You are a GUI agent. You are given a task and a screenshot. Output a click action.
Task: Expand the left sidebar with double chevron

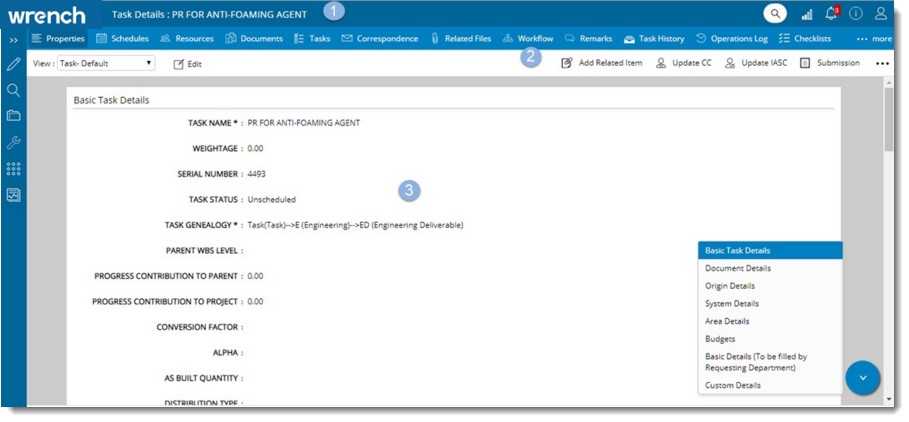pos(14,39)
